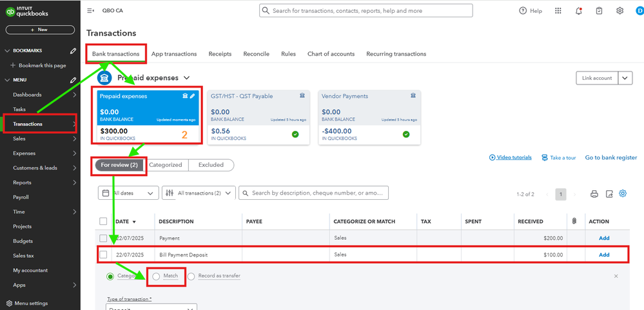Viewport: 644px width, 310px height.
Task: Click the bank icon on GST/HST card
Action: pyautogui.click(x=302, y=95)
